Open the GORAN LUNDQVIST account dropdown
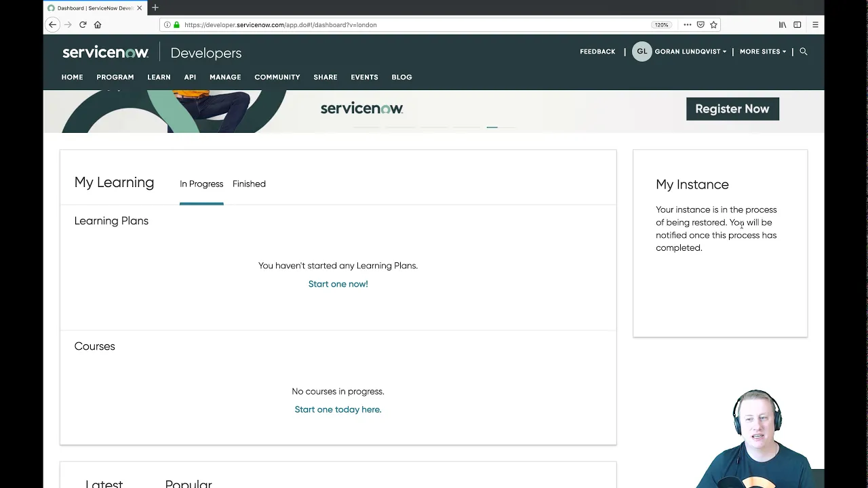This screenshot has height=488, width=868. click(x=690, y=51)
